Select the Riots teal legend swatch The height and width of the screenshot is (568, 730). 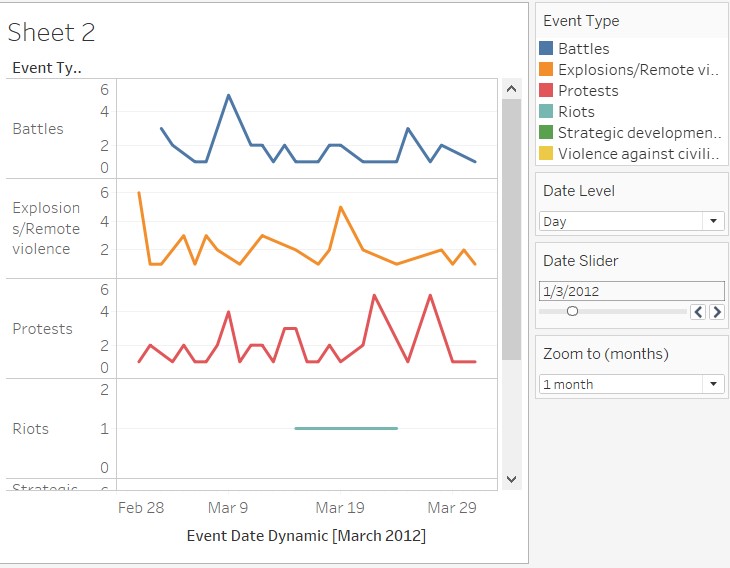click(x=546, y=112)
